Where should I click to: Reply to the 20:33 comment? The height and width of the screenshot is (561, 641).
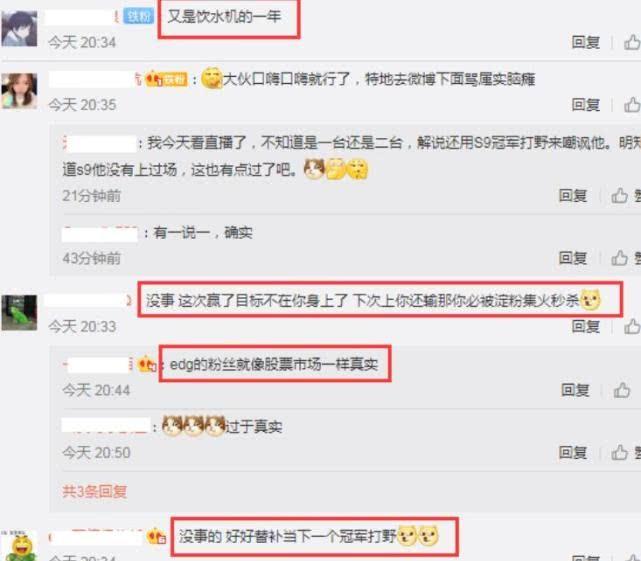pos(586,326)
